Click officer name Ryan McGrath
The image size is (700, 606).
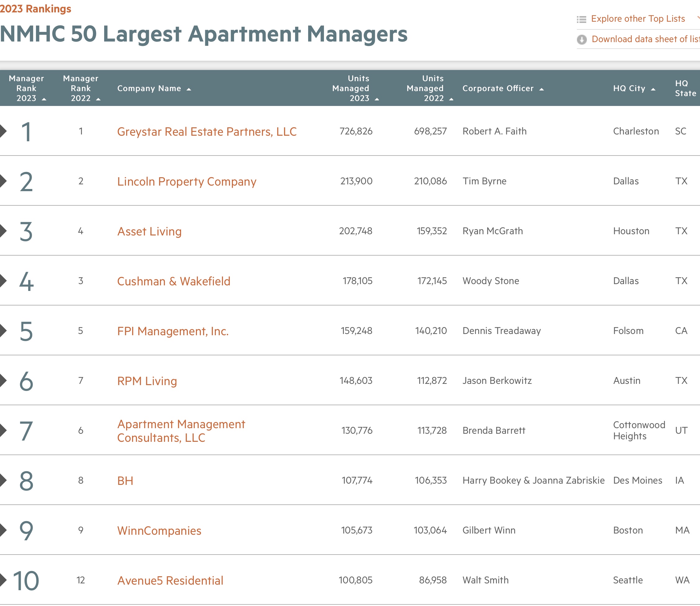tap(493, 231)
